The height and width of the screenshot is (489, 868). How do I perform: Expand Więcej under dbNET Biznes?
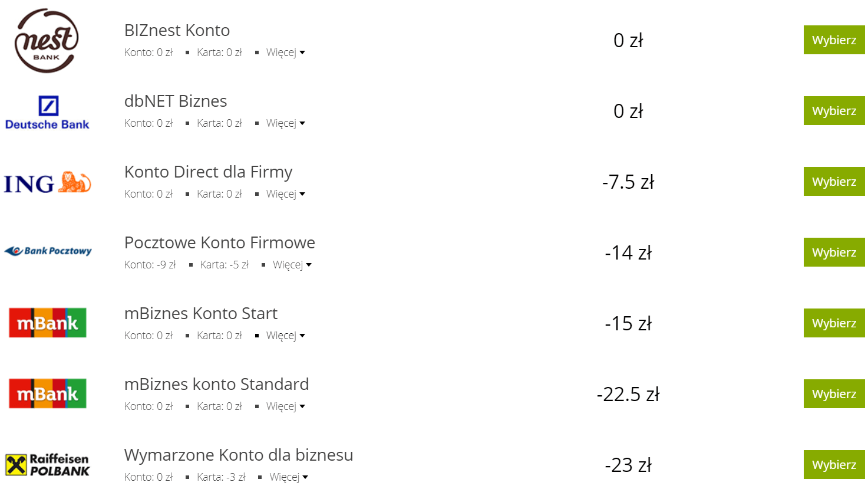(x=285, y=123)
